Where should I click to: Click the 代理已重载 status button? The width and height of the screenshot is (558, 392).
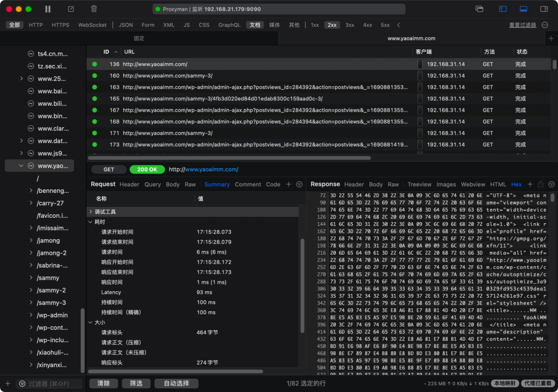[537, 384]
